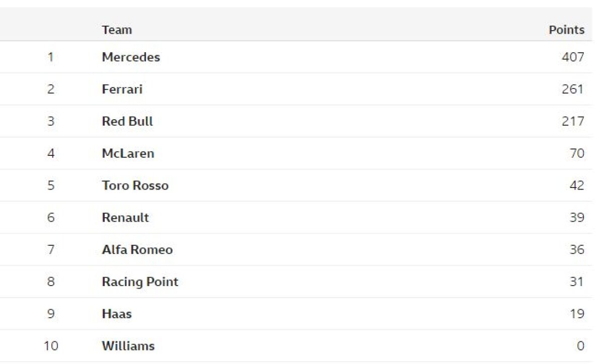This screenshot has width=604, height=364.
Task: Click Red Bull's 217 points value
Action: [573, 121]
